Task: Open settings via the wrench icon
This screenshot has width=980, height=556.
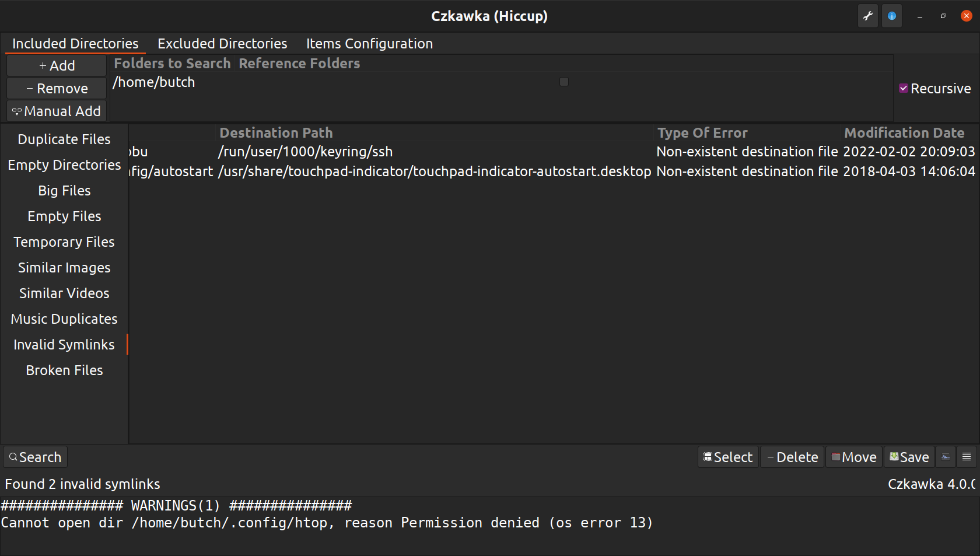Action: click(867, 16)
